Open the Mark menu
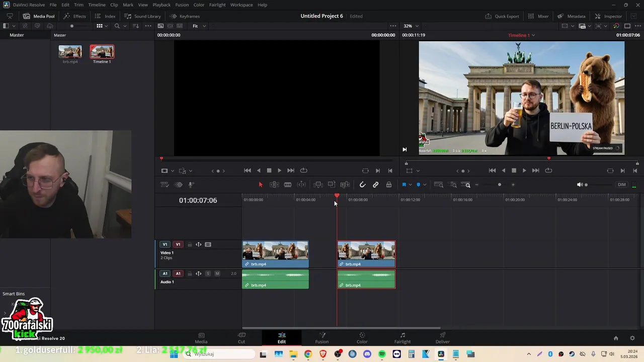The height and width of the screenshot is (362, 644). pos(128,5)
